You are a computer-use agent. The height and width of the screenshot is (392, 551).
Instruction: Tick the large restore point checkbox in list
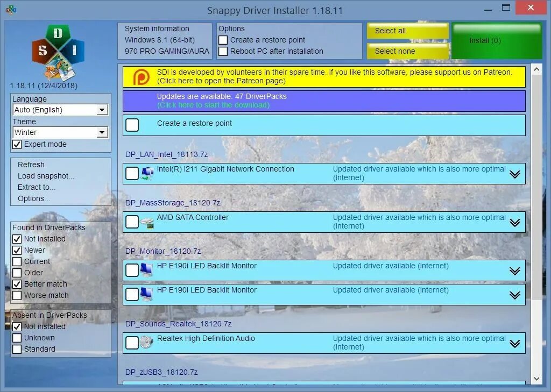tap(132, 125)
